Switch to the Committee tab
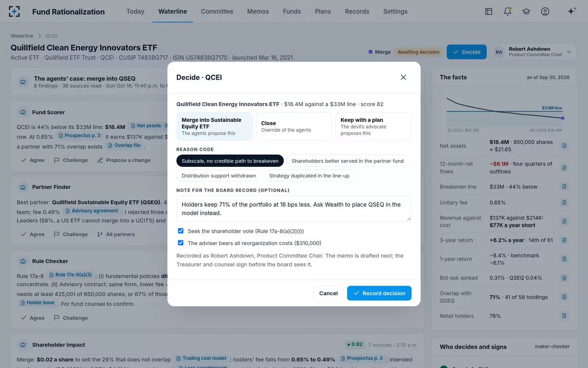This screenshot has height=368, width=588. [x=217, y=11]
